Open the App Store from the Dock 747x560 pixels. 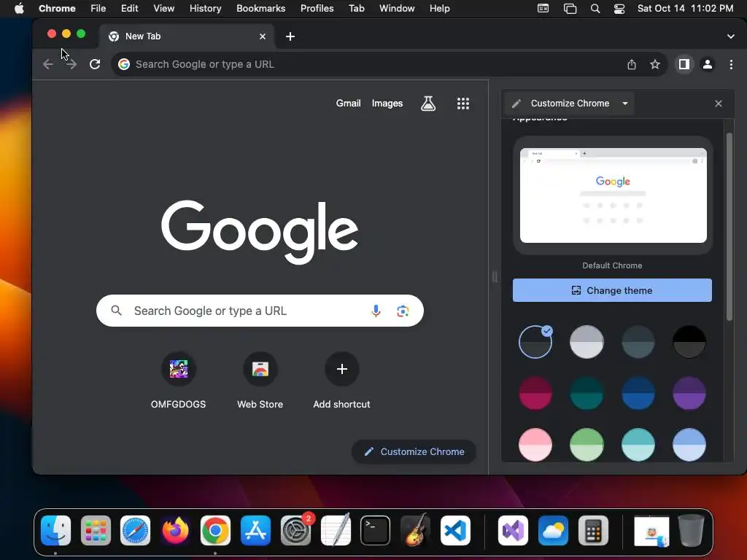click(256, 531)
